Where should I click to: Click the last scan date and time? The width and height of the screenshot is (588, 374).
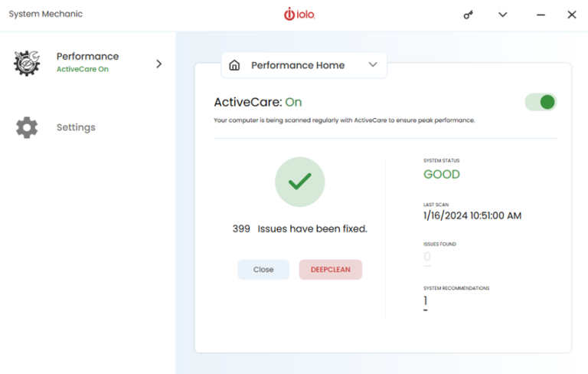click(x=472, y=215)
